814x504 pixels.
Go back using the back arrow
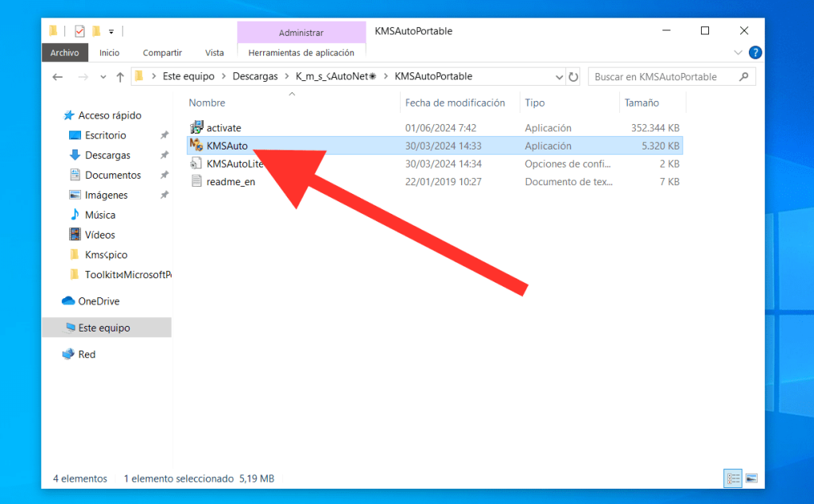pos(57,77)
